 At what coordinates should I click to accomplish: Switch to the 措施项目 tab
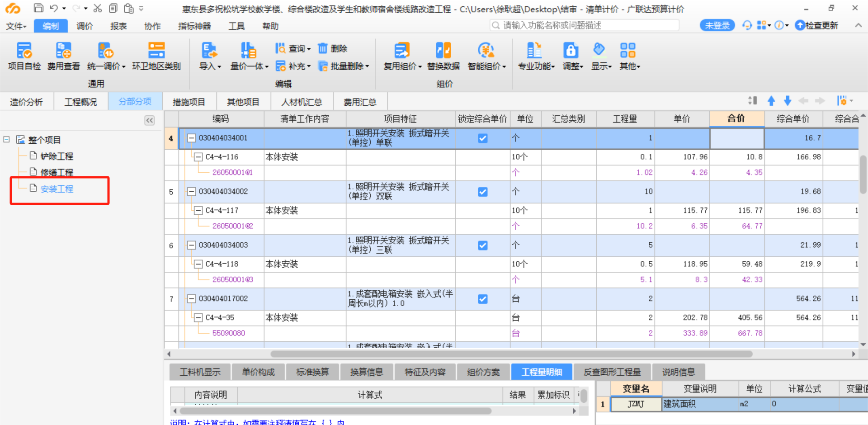pyautogui.click(x=189, y=102)
